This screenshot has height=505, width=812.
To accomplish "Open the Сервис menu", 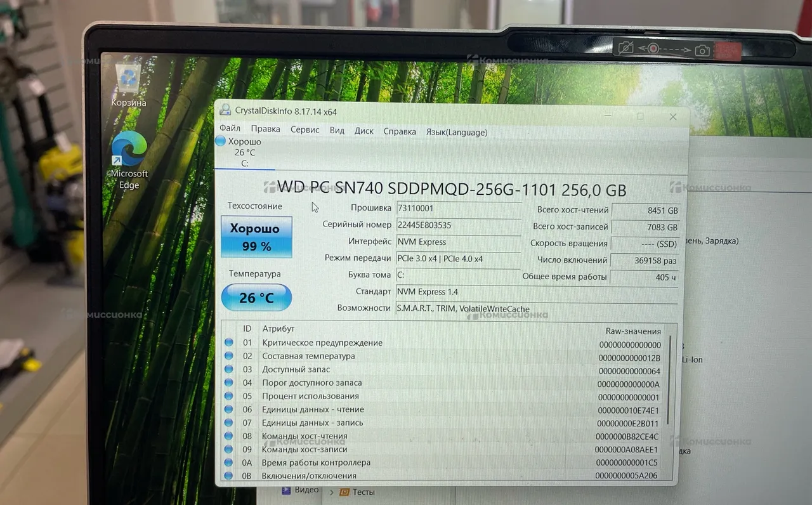I will [304, 130].
